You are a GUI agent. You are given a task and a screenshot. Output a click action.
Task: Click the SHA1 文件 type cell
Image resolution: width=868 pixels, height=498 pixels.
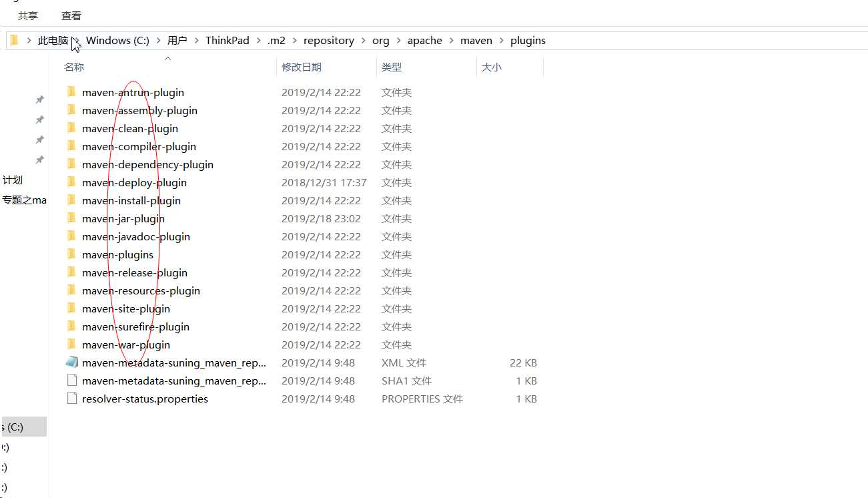coord(407,381)
